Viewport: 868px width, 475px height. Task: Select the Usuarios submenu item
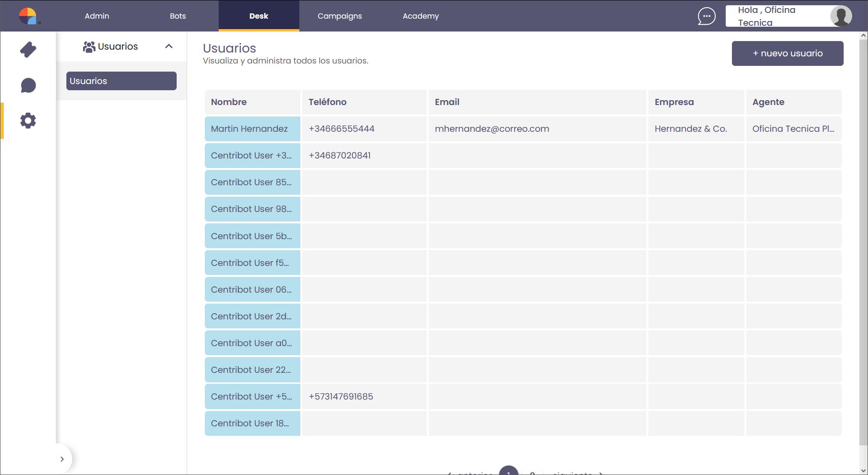[121, 81]
